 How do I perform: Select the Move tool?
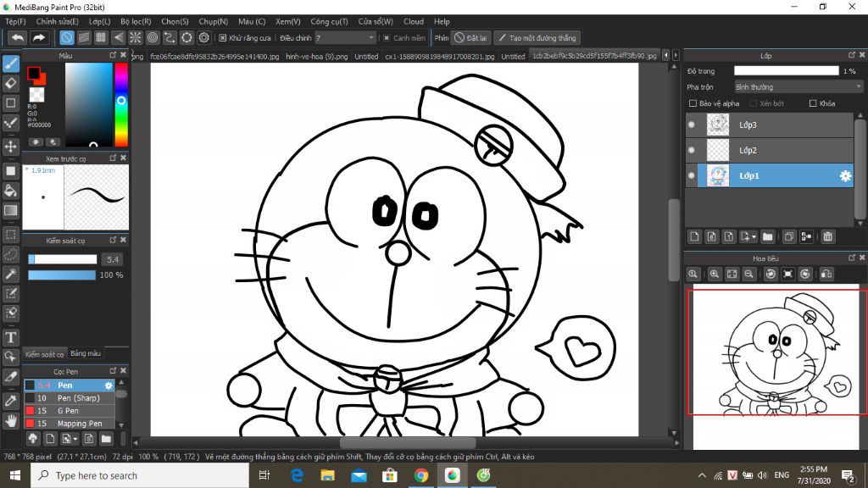click(x=10, y=147)
